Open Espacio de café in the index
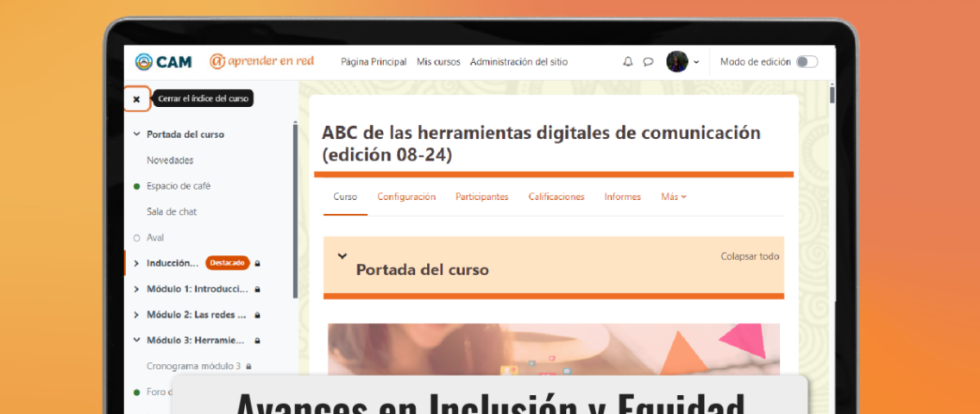The width and height of the screenshot is (980, 414). click(x=179, y=186)
